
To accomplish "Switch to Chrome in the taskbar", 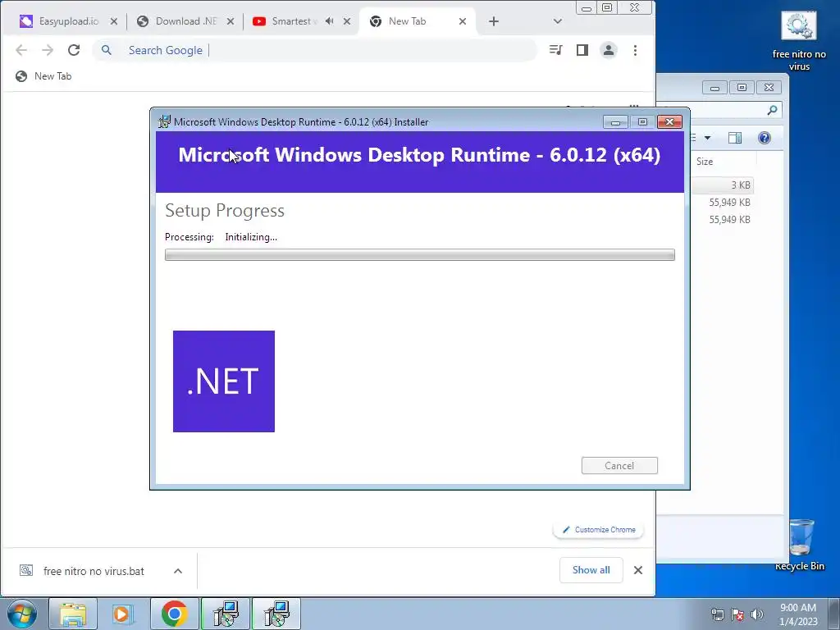I will 174,614.
